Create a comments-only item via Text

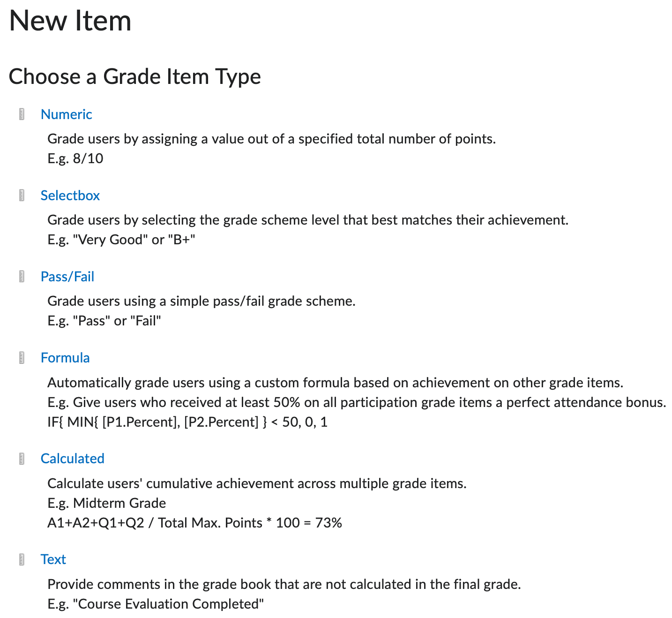[x=53, y=559]
